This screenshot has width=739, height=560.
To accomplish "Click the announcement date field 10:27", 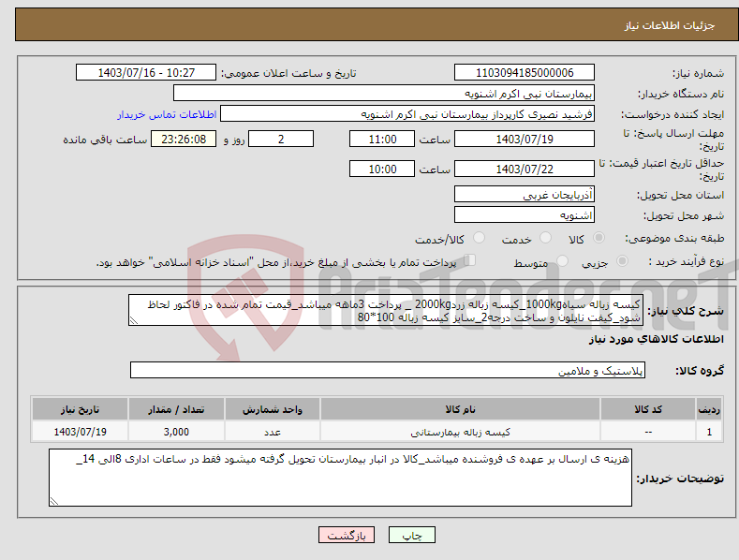I will (146, 73).
